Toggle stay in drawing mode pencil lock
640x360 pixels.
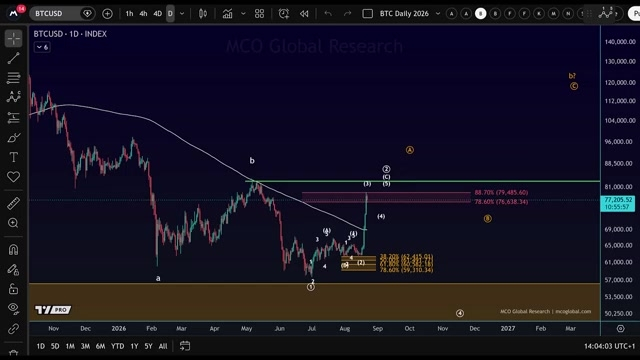[13, 269]
